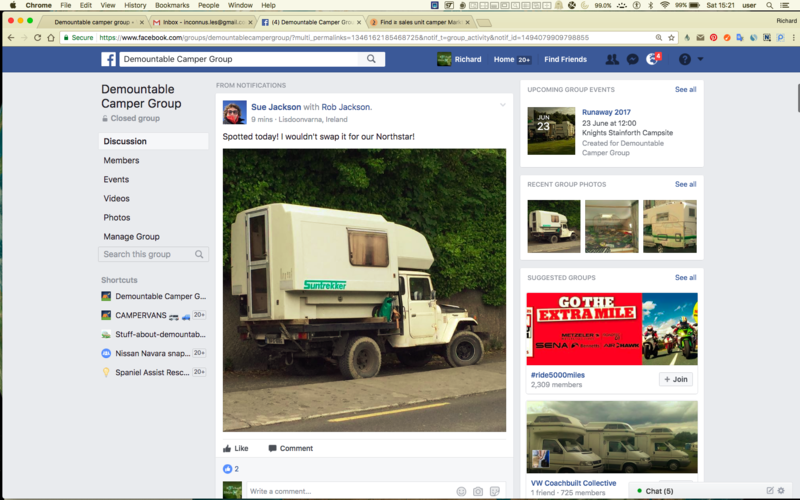
Task: Open the group Events page
Action: [x=116, y=180]
